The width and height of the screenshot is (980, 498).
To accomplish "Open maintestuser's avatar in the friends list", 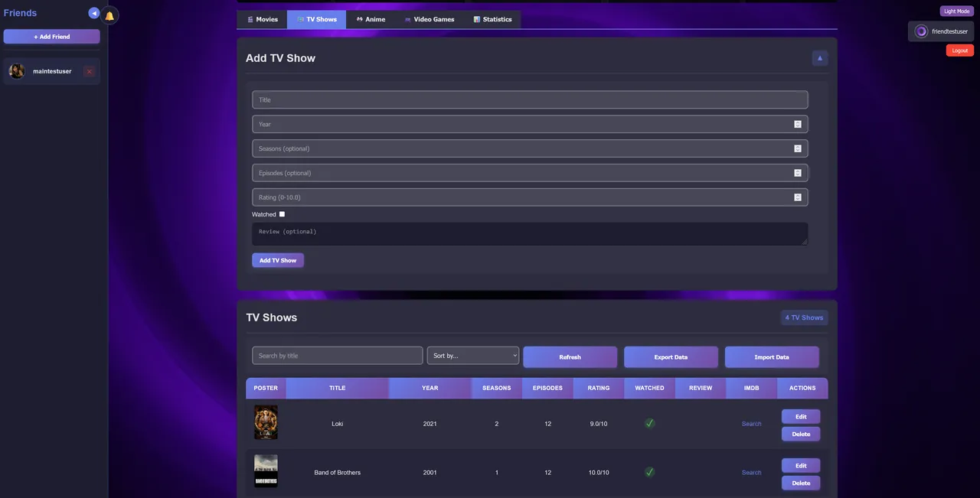I will (x=17, y=71).
